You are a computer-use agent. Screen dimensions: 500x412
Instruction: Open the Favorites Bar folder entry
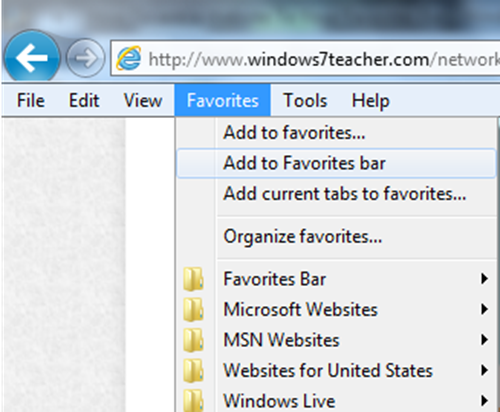click(336, 279)
